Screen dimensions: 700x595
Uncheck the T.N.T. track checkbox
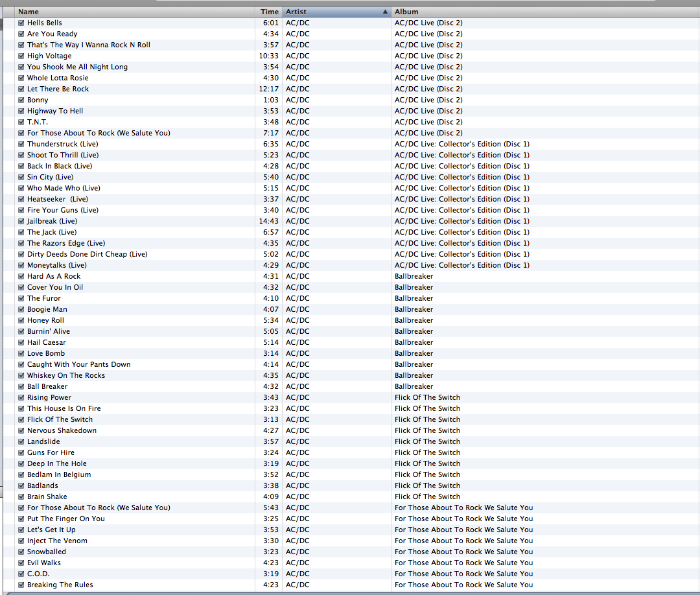click(21, 122)
